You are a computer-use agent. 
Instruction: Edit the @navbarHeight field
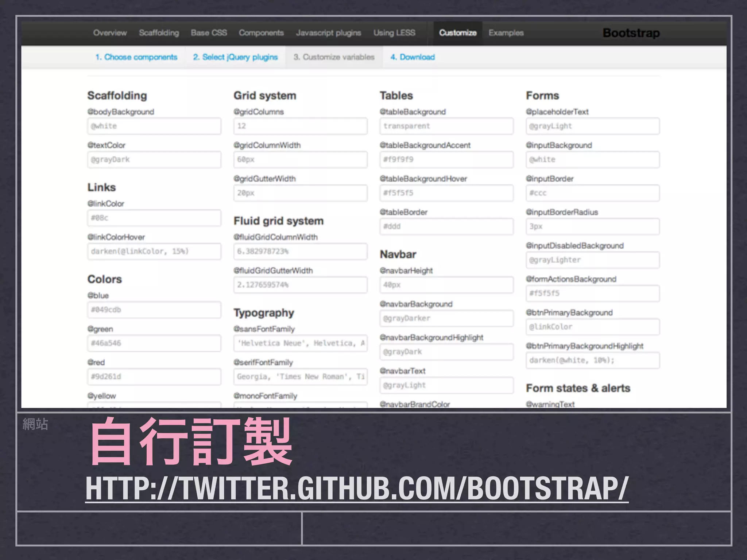(447, 285)
